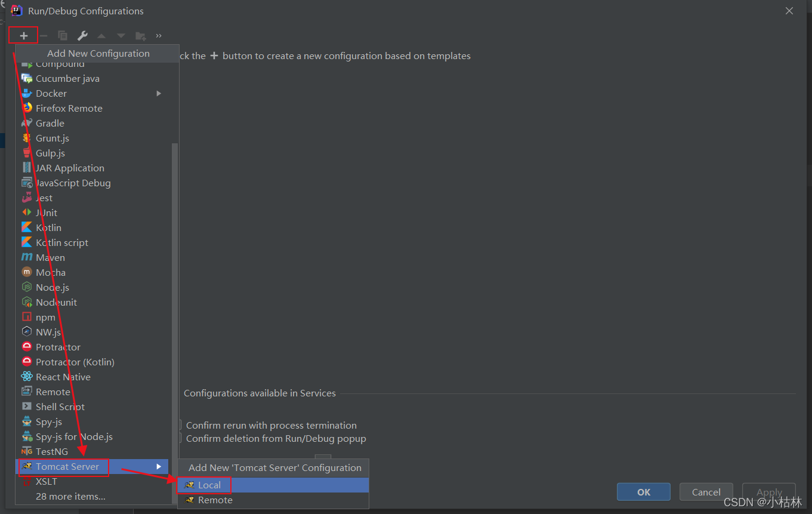Click the minus remove configuration icon
Viewport: 812px width, 514px height.
tap(44, 36)
